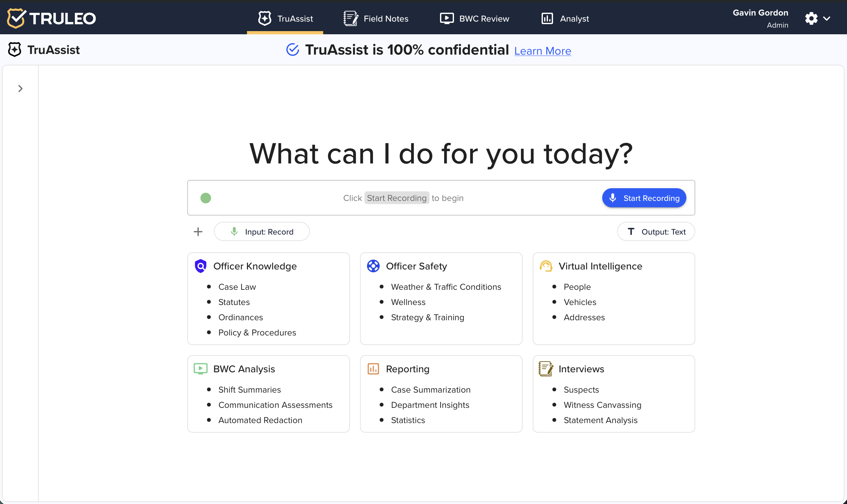Click the BWC Analysis play-screen icon
The width and height of the screenshot is (847, 504).
(x=200, y=369)
